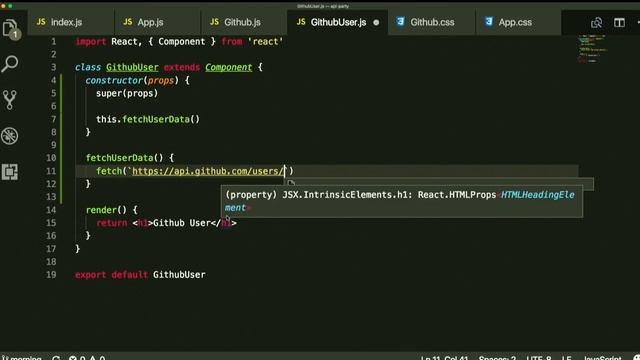Viewport: 640px width, 360px height.
Task: Open errors and warnings count in status bar
Action: [x=87, y=358]
